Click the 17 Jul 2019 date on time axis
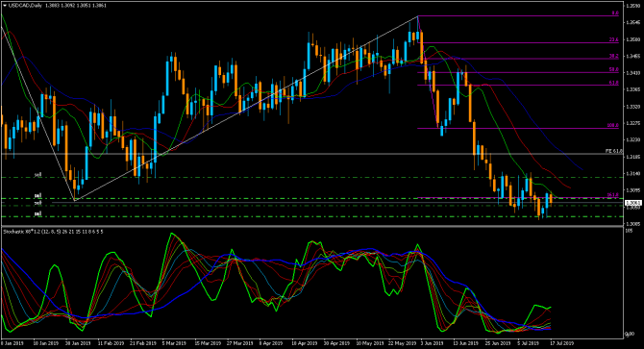This screenshot has height=349, width=644. [561, 343]
